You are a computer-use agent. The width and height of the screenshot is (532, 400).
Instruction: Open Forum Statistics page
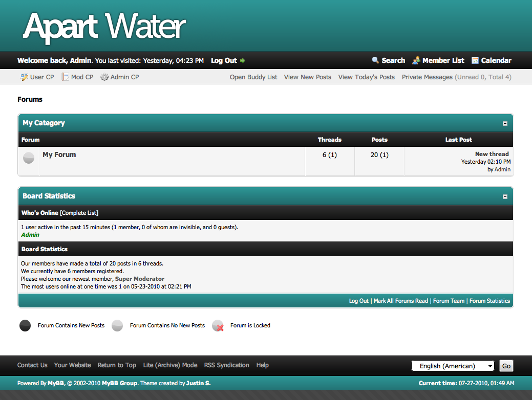click(x=490, y=301)
